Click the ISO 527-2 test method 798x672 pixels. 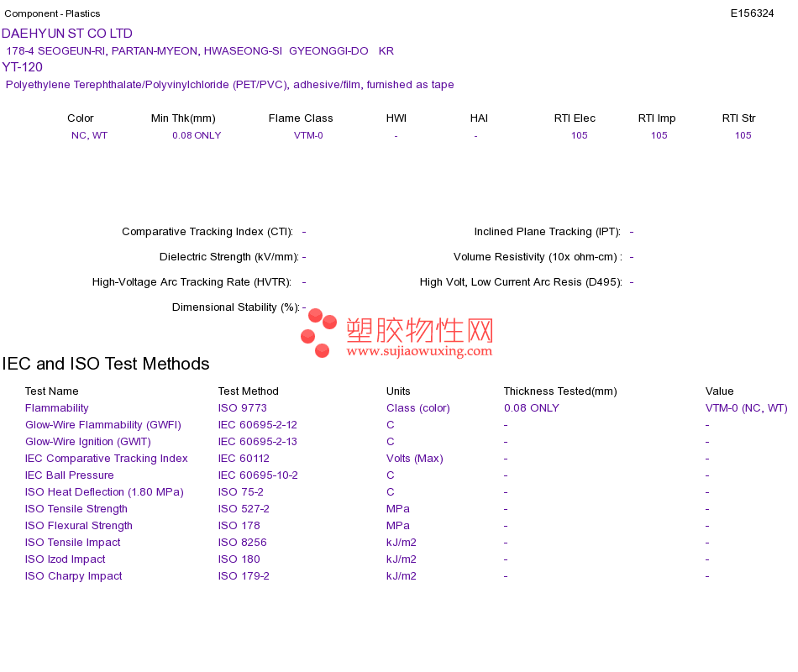point(244,508)
